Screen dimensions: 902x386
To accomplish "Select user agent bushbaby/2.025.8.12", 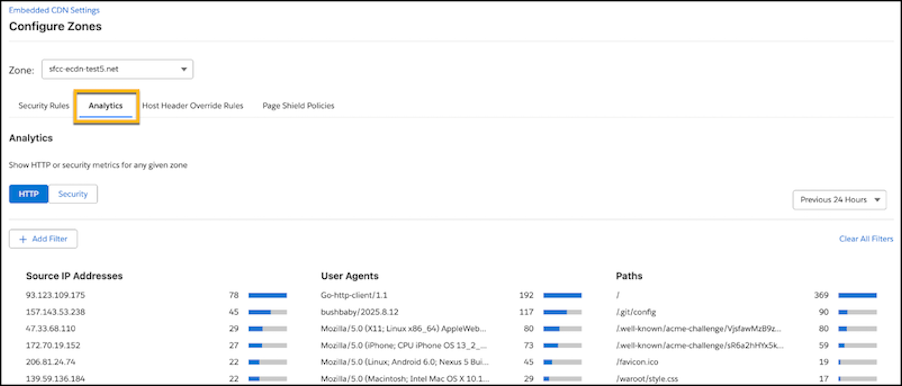I will [360, 312].
